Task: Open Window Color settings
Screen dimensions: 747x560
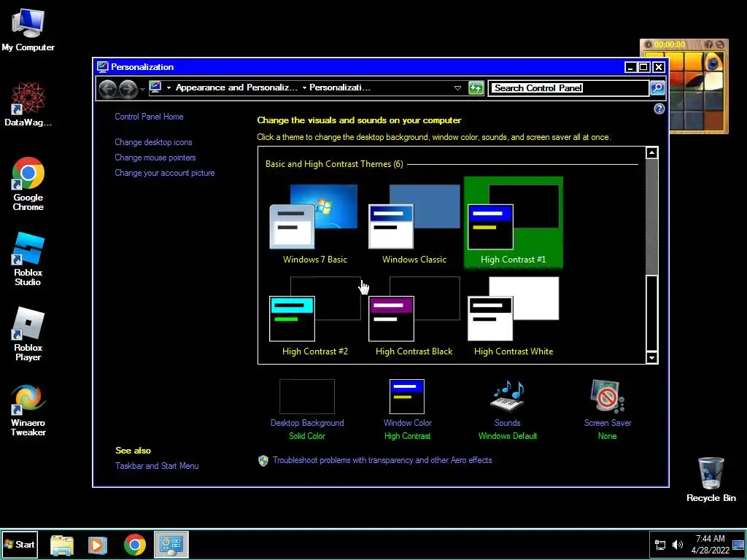Action: pos(407,410)
